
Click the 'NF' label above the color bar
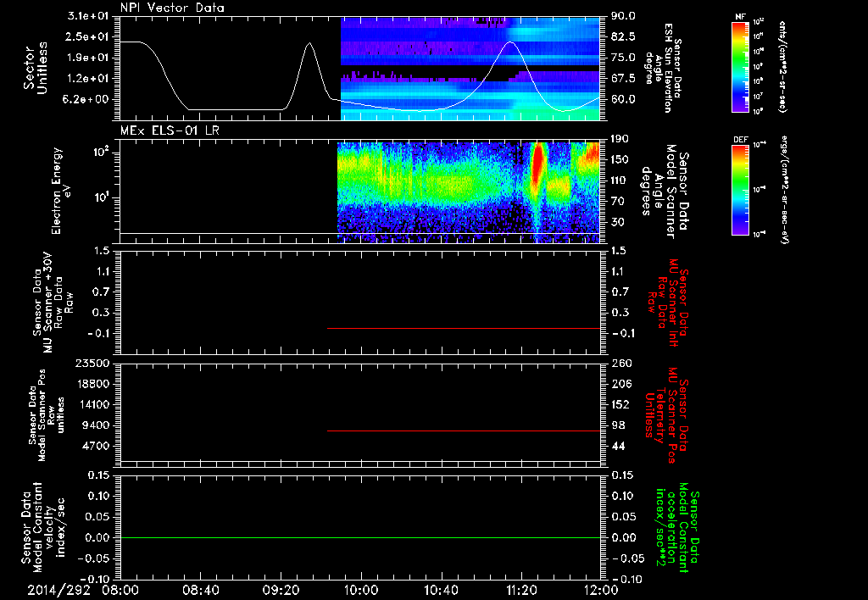click(741, 17)
